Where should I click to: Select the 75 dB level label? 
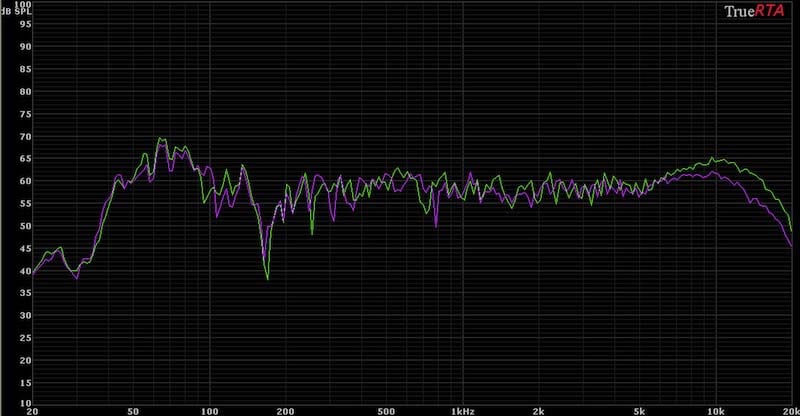coord(26,114)
